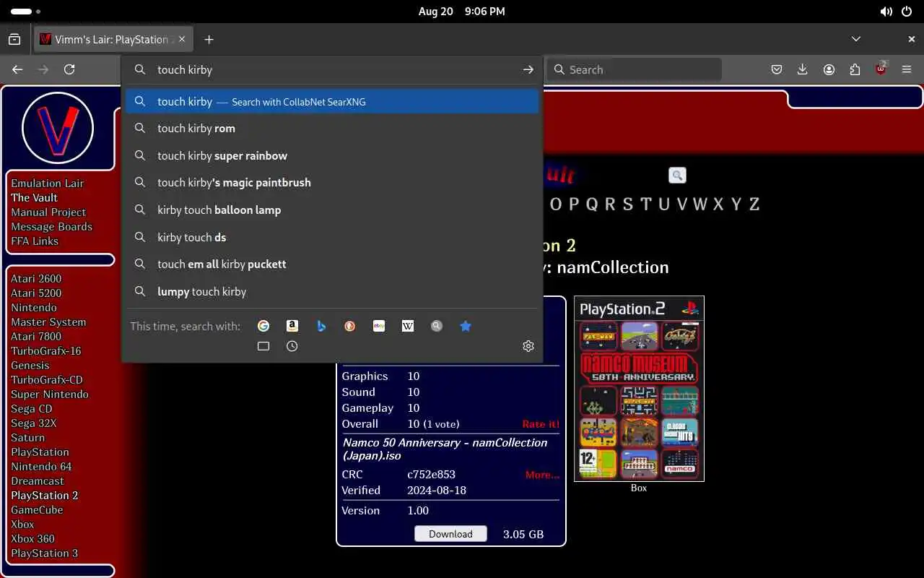
Task: Open the power menu in the top bar
Action: point(907,12)
